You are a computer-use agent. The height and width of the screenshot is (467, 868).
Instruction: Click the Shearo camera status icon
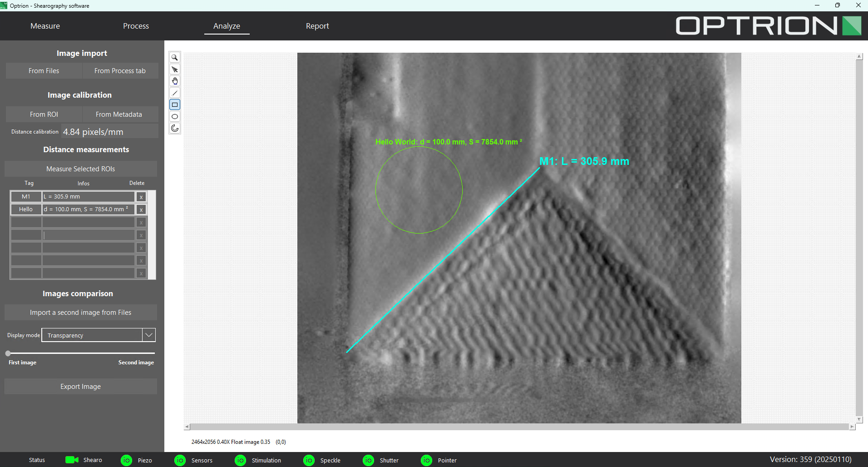72,460
